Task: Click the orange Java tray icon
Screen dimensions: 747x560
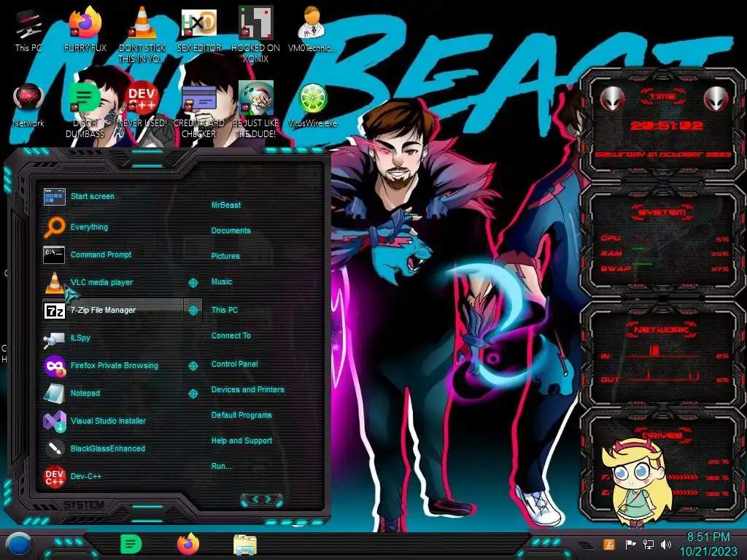Action: click(x=609, y=544)
